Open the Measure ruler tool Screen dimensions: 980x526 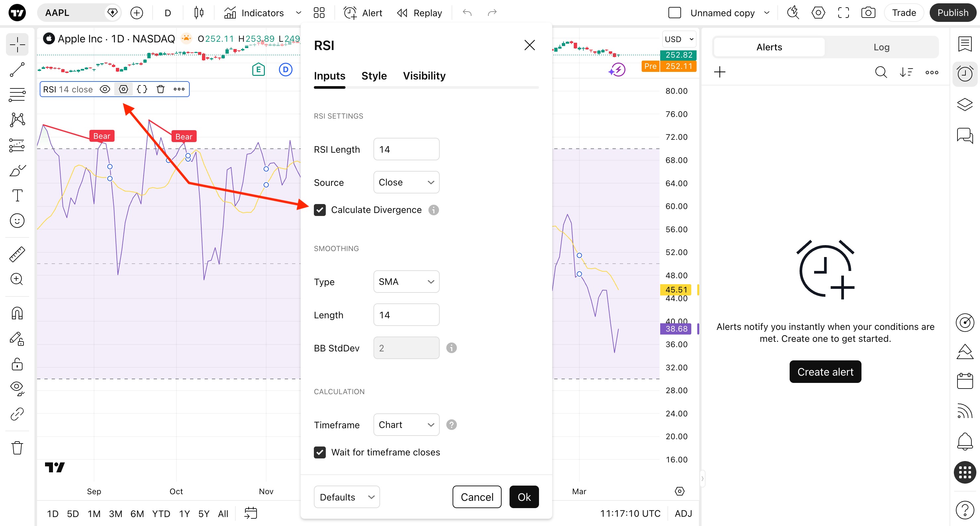coord(17,254)
